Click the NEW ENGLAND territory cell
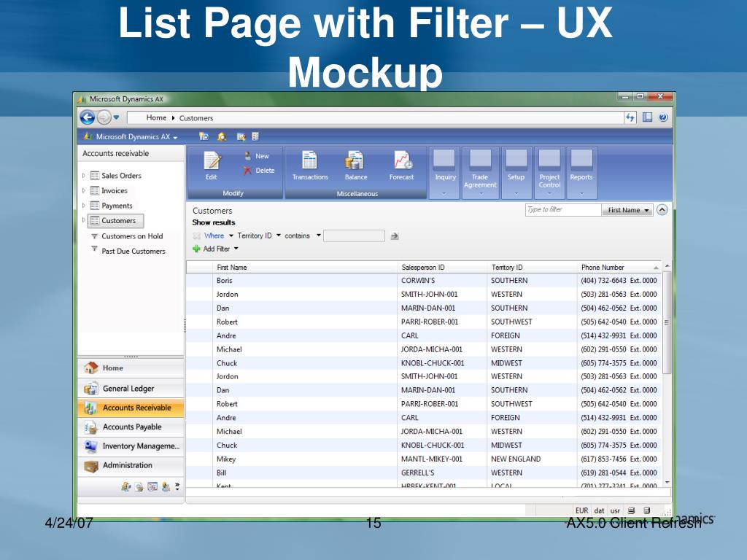This screenshot has height=560, width=747. (516, 459)
